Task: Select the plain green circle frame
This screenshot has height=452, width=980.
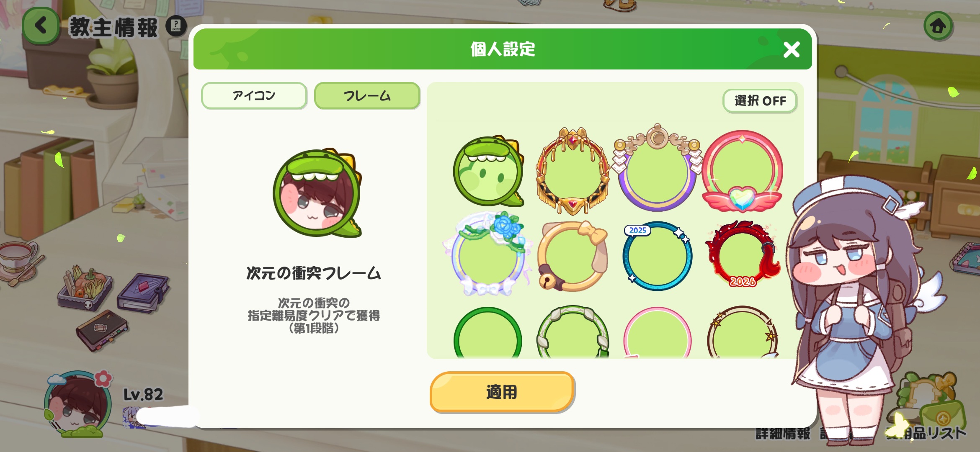Action: [488, 334]
